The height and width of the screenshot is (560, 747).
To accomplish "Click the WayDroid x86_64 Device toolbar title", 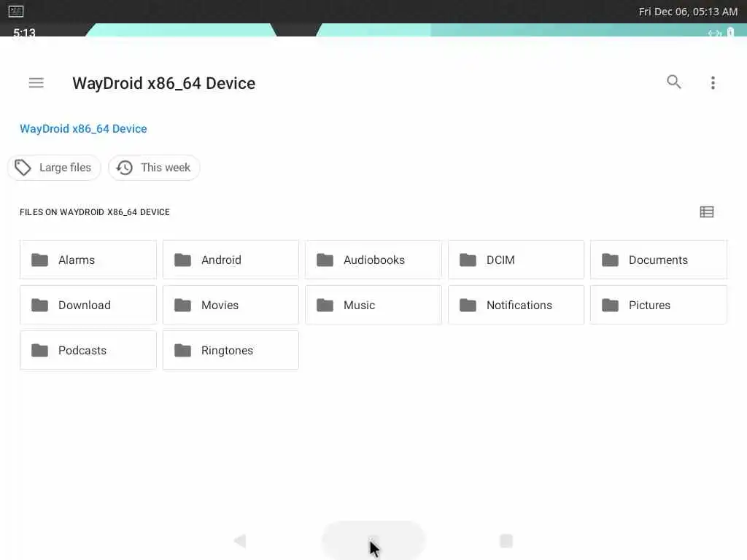I will (x=164, y=83).
